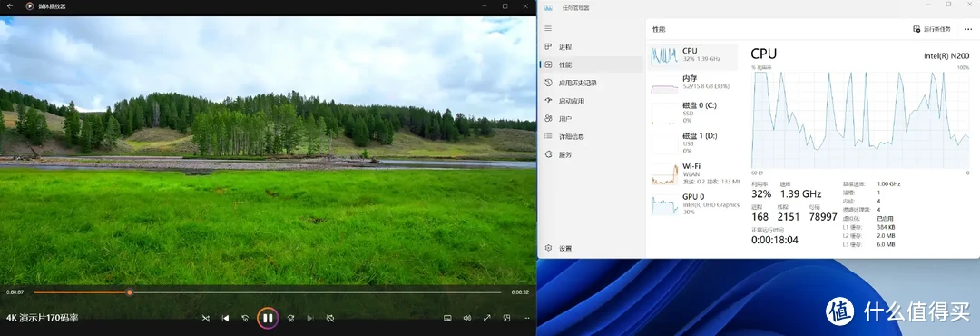
Task: Toggle repeat mode in media player
Action: pyautogui.click(x=330, y=319)
